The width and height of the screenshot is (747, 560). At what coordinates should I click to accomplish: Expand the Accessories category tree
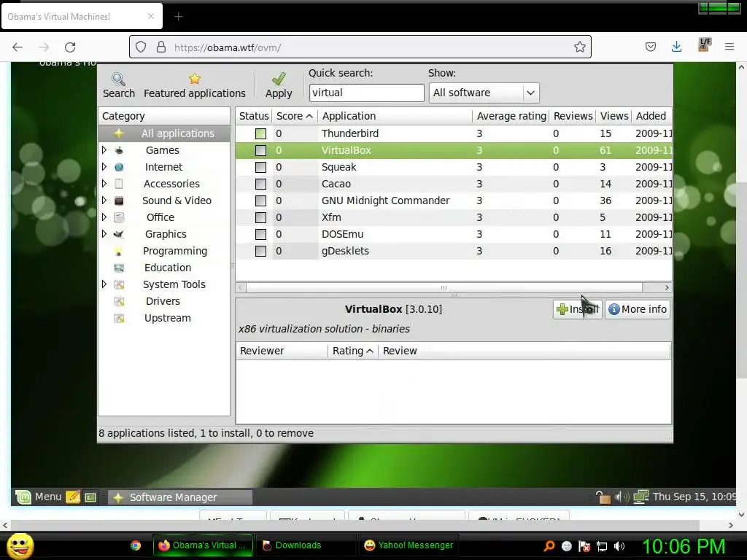point(104,183)
